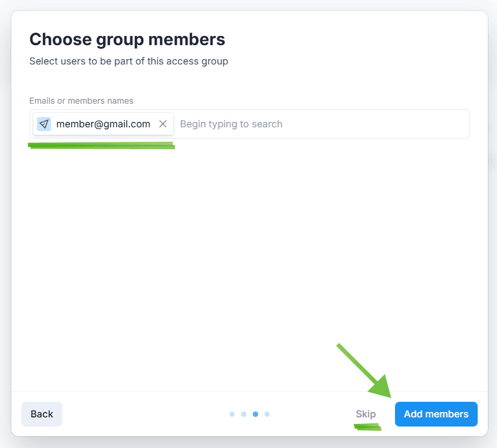Click the "Emails or members names" label
Image resolution: width=497 pixels, height=448 pixels.
click(81, 101)
